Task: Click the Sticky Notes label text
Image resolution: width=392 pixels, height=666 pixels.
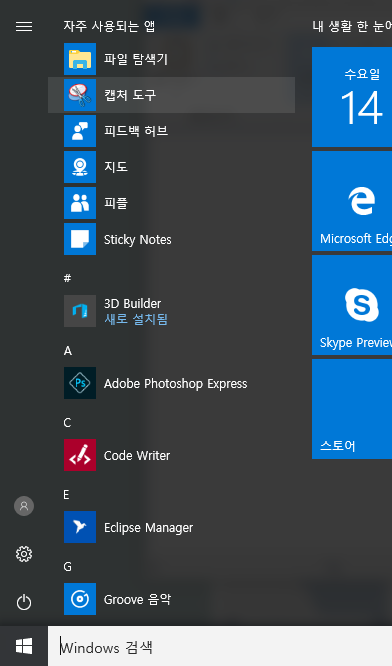Action: coord(138,240)
